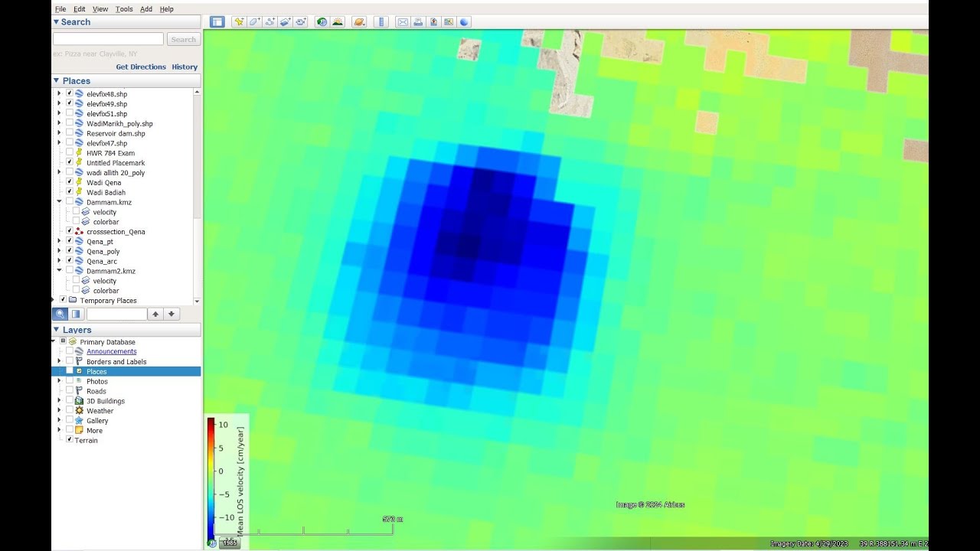Uncheck the Untitled Placemark checkbox
Image resolution: width=980 pixels, height=551 pixels.
pyautogui.click(x=70, y=162)
